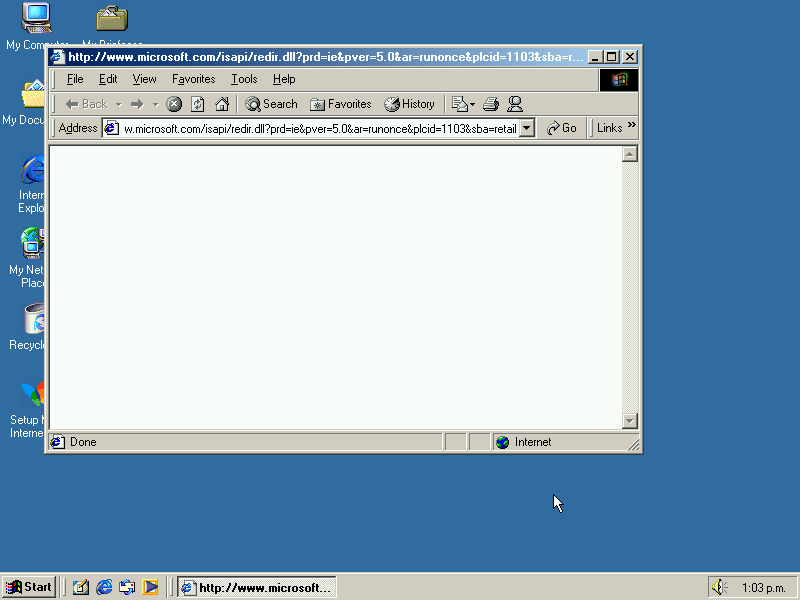Click the Windows logo throbber icon

click(618, 80)
